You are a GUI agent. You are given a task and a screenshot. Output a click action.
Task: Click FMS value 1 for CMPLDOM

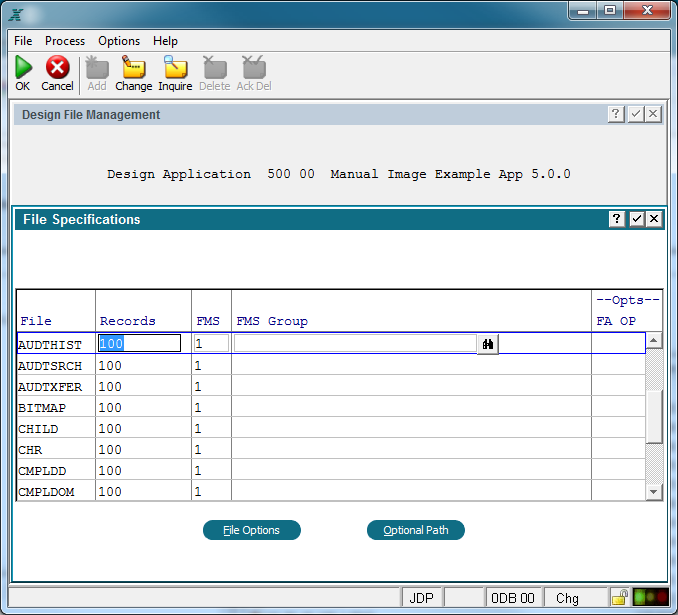[x=198, y=492]
